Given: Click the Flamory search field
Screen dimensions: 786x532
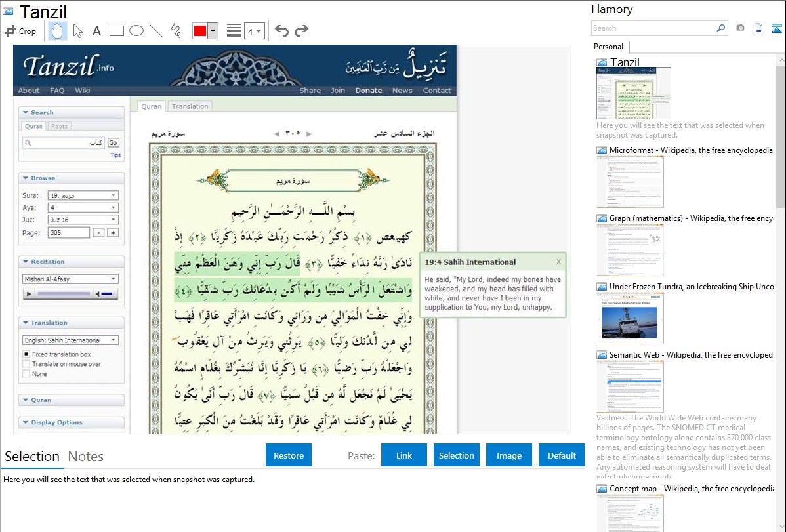Looking at the screenshot, I should click(653, 28).
